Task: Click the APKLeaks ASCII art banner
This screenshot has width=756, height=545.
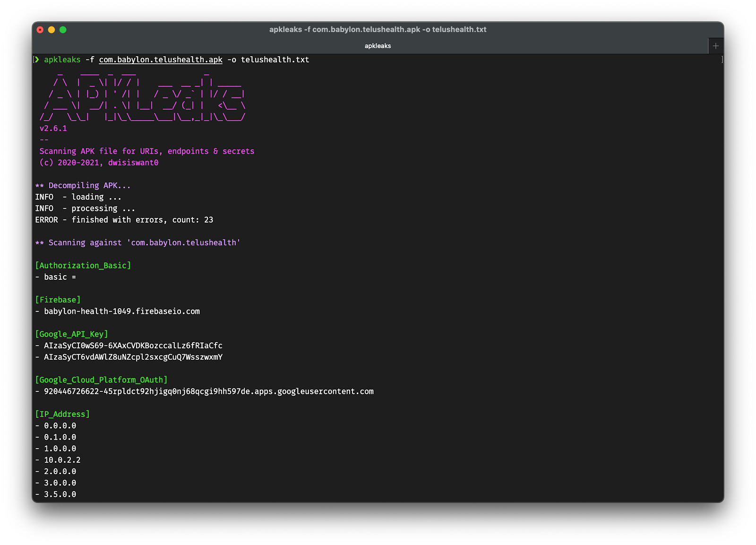Action: [x=143, y=96]
